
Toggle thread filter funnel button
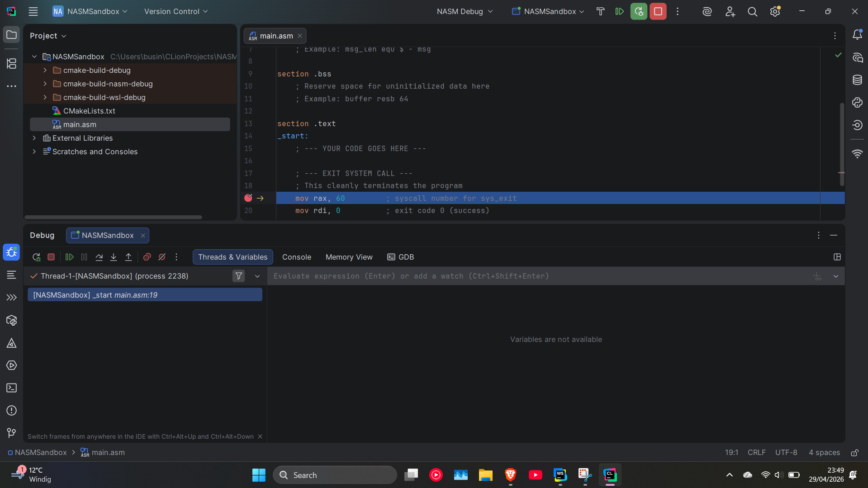coord(238,276)
